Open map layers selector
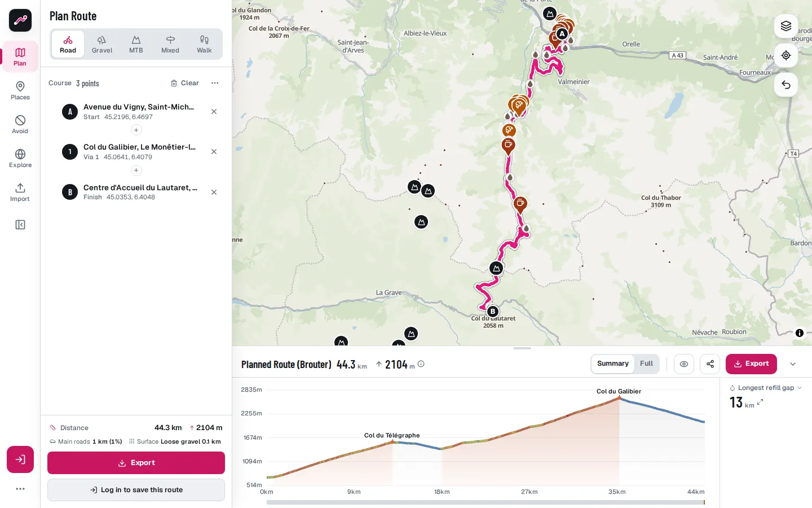Image resolution: width=812 pixels, height=508 pixels. click(786, 26)
